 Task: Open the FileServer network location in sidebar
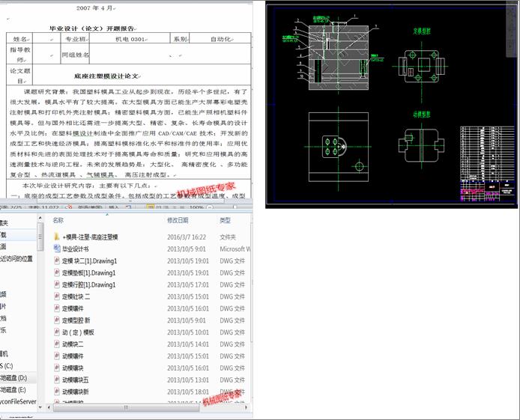pyautogui.click(x=18, y=401)
